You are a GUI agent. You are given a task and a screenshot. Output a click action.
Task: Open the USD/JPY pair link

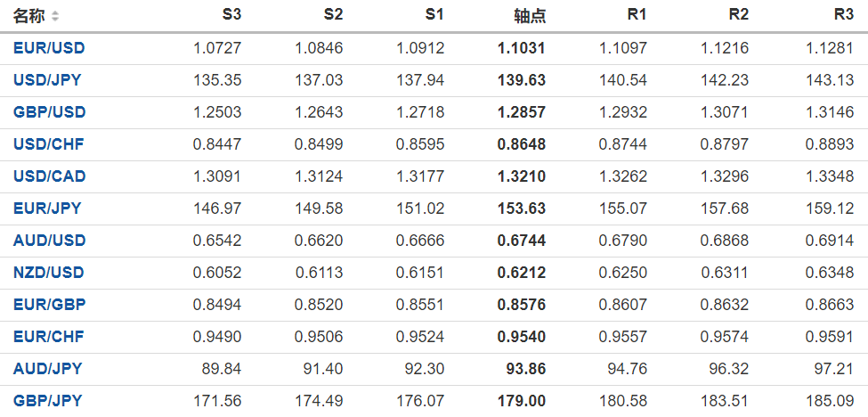(47, 80)
